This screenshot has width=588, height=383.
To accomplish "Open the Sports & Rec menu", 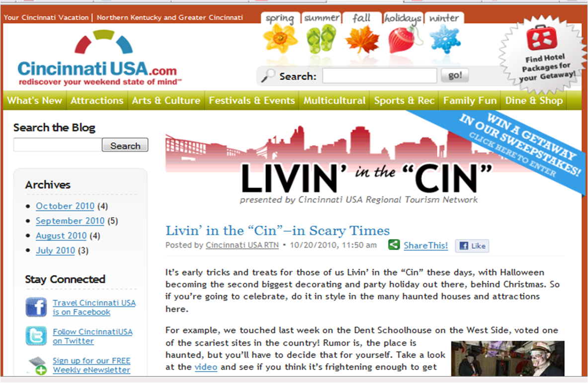I will [404, 100].
